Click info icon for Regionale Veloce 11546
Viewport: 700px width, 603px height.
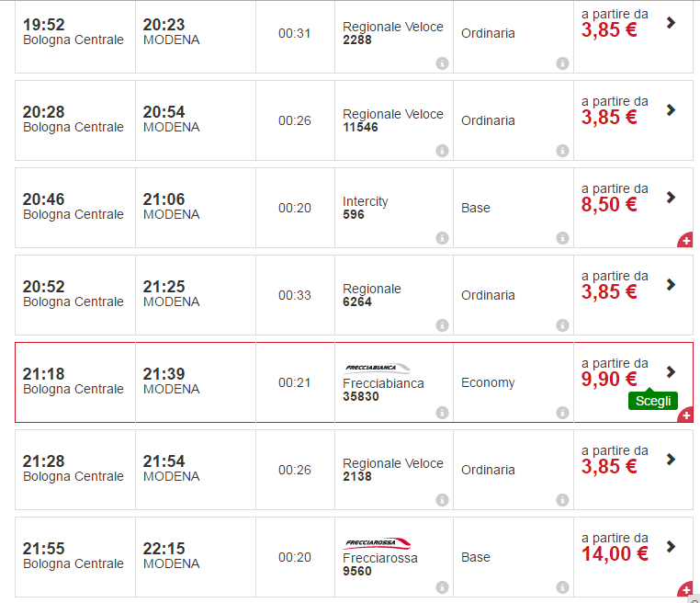click(442, 151)
